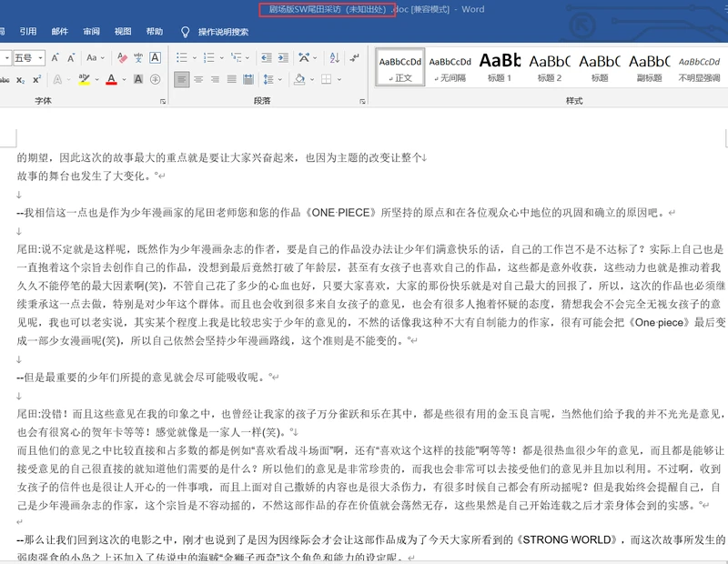Image resolution: width=728 pixels, height=564 pixels.
Task: Insert enclosed character circle icon
Action: coord(155,79)
